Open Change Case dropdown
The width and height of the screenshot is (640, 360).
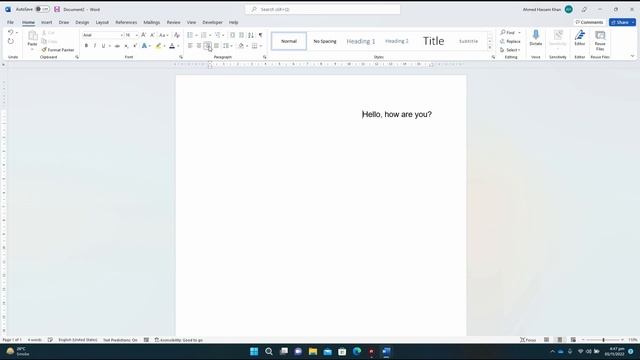coord(164,35)
